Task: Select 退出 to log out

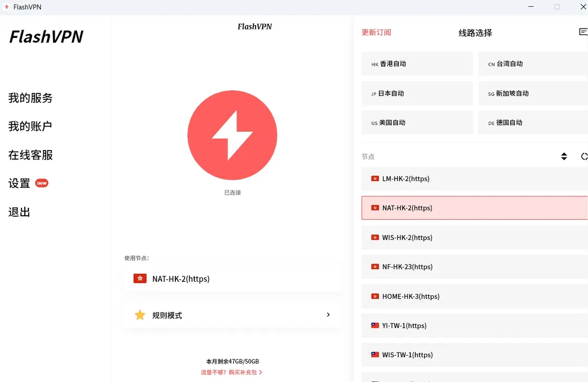Action: coord(19,212)
